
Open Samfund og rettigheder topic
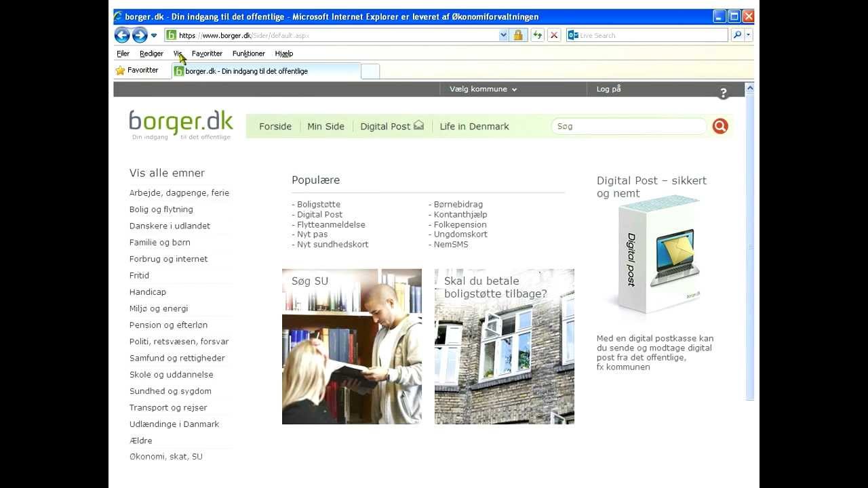click(x=177, y=358)
